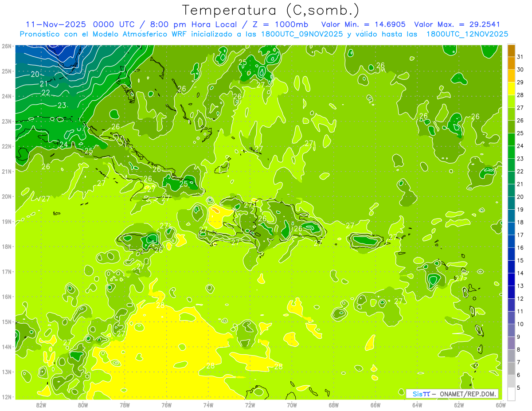Screen dimensions: 532x411
Task: Click the "13" value in the color legend
Action: 520,286
